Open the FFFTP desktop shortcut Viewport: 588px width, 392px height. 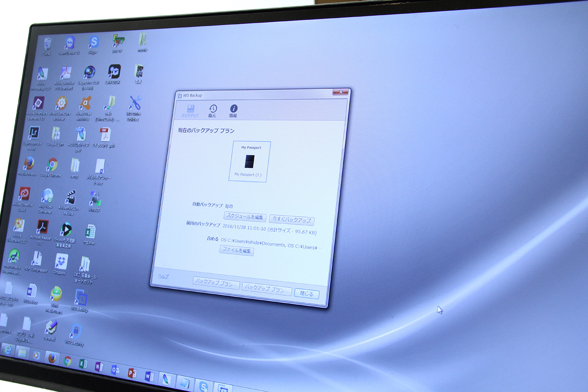point(118,43)
